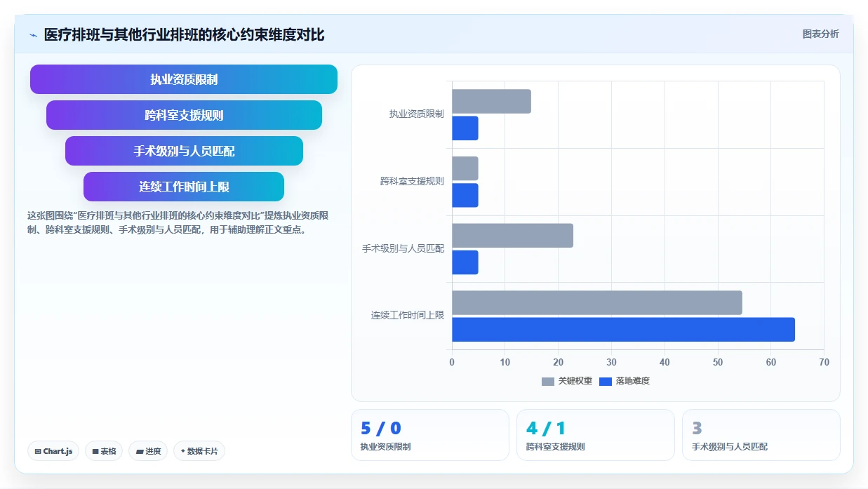
Task: Click gray 关键权重 bar for 执业资质限制
Action: [491, 102]
